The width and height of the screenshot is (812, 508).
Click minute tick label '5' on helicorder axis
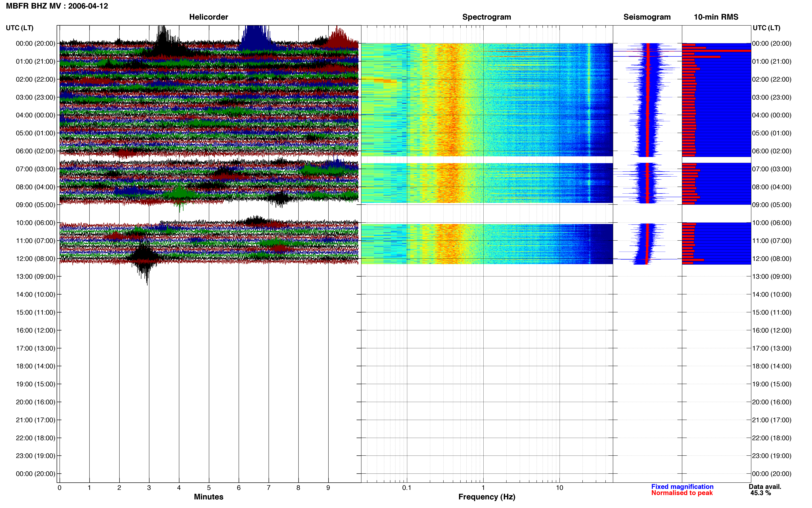pyautogui.click(x=209, y=487)
